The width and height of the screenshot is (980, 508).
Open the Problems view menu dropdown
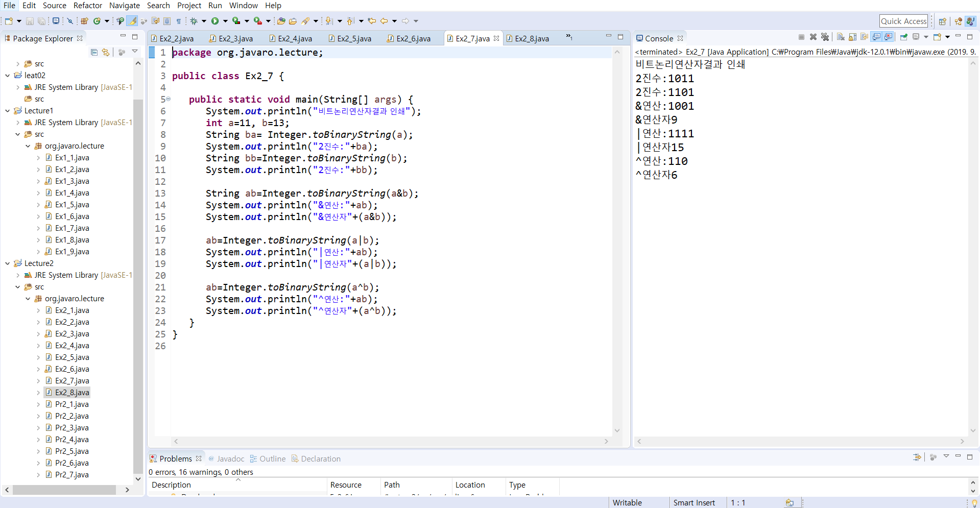(x=946, y=456)
